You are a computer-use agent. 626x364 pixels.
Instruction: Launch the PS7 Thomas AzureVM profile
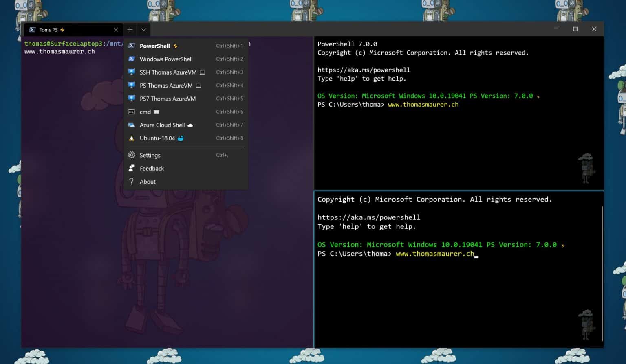pos(168,99)
